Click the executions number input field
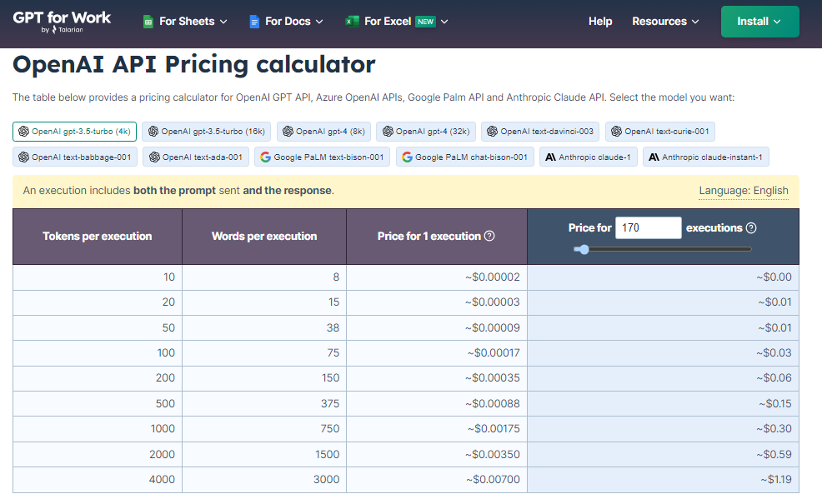 pyautogui.click(x=648, y=227)
